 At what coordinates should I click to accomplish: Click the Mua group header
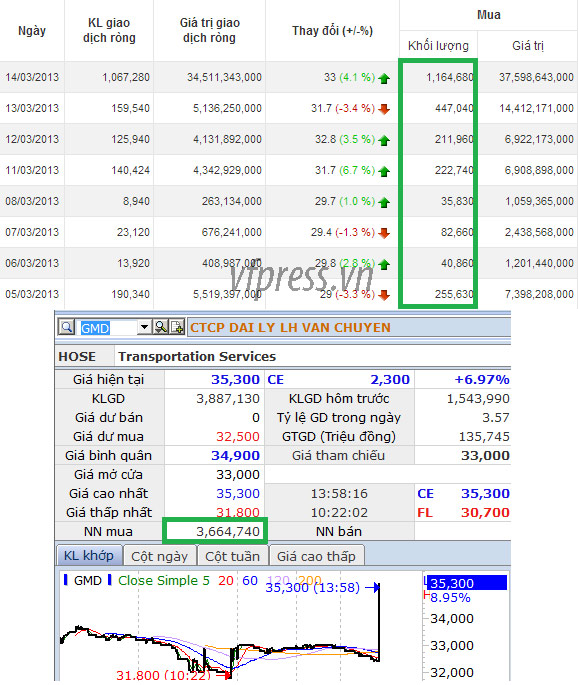(x=488, y=14)
